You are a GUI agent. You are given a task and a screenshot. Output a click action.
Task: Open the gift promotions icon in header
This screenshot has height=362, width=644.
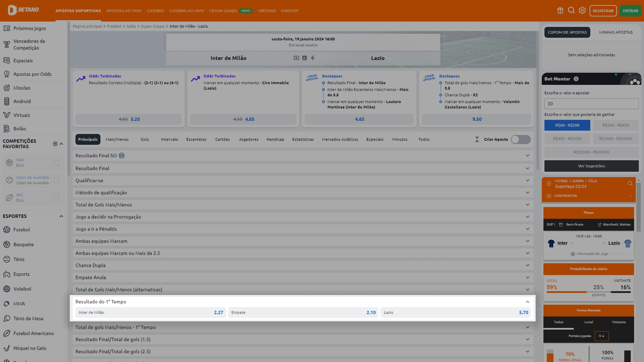tap(560, 10)
